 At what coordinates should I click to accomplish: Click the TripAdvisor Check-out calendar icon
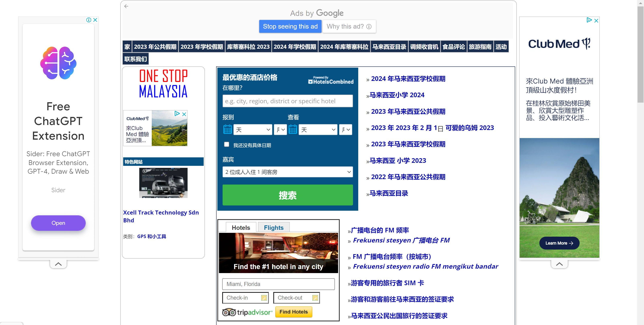tap(315, 298)
